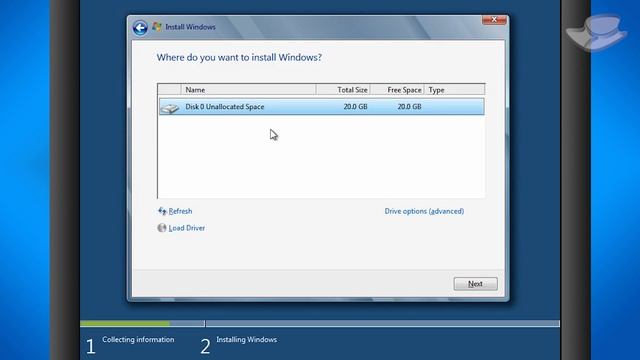This screenshot has width=640, height=360.
Task: Sort by Type column header
Action: tap(455, 89)
